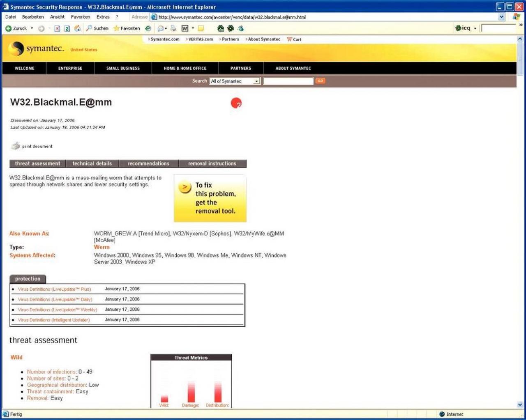Click the refresh page icon

67,28
